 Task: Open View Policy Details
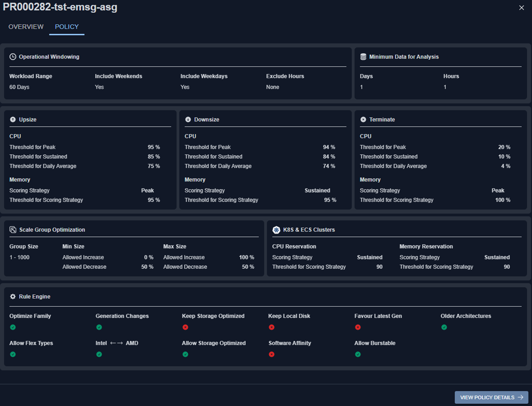(491, 397)
